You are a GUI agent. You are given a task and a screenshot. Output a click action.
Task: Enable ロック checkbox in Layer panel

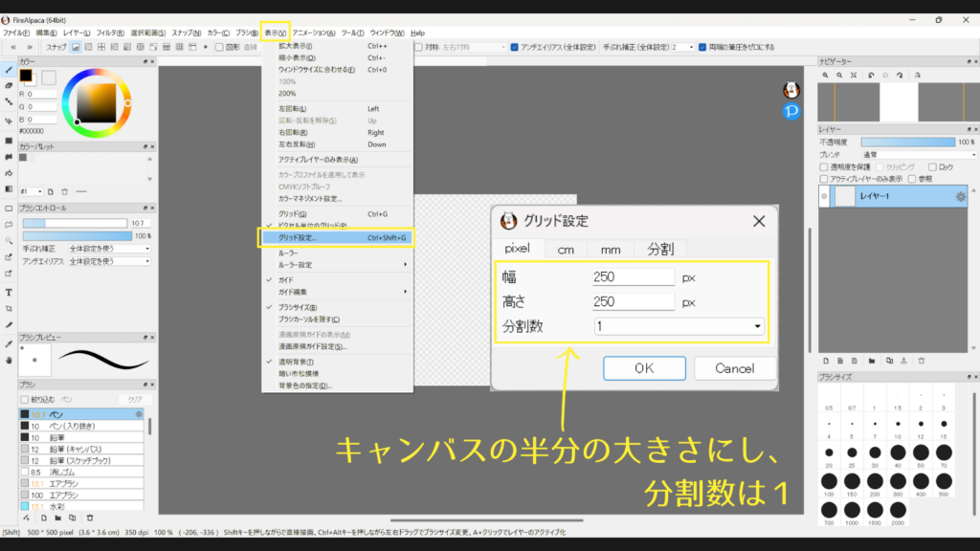click(x=932, y=166)
